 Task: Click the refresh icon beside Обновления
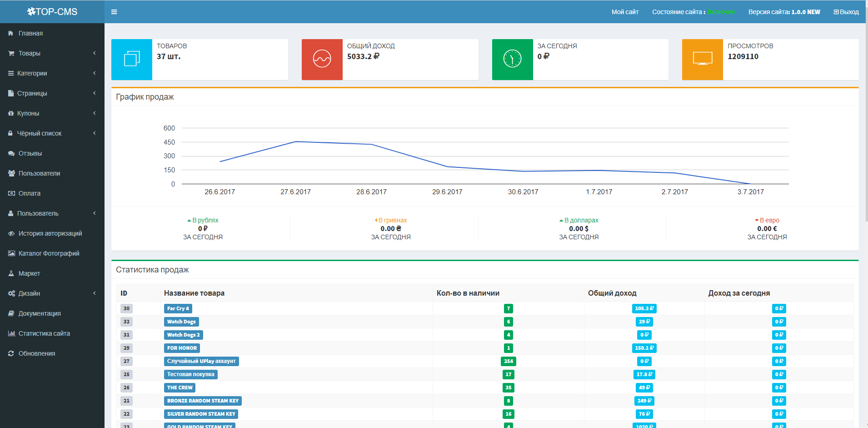(x=11, y=353)
